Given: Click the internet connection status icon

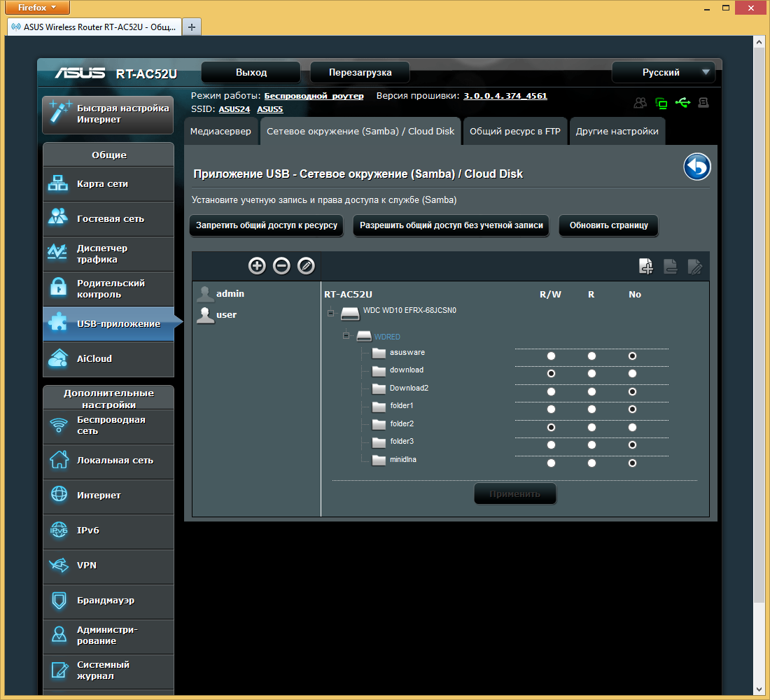Looking at the screenshot, I should click(661, 103).
